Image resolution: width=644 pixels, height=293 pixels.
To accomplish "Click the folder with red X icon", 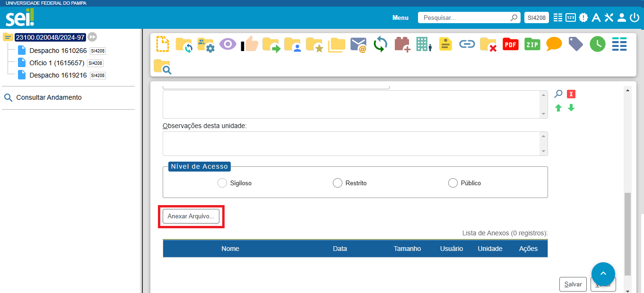I will [488, 44].
